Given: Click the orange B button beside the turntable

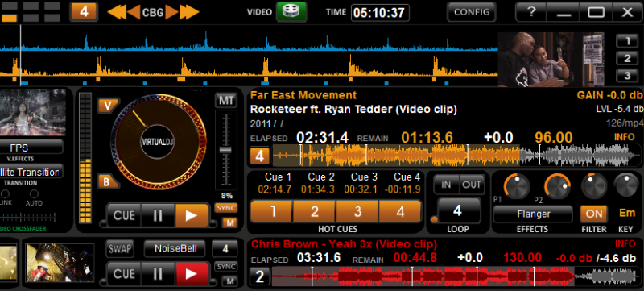Looking at the screenshot, I should [x=107, y=181].
